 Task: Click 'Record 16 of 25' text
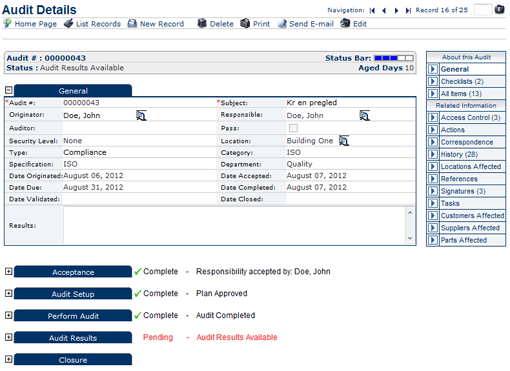coord(442,10)
